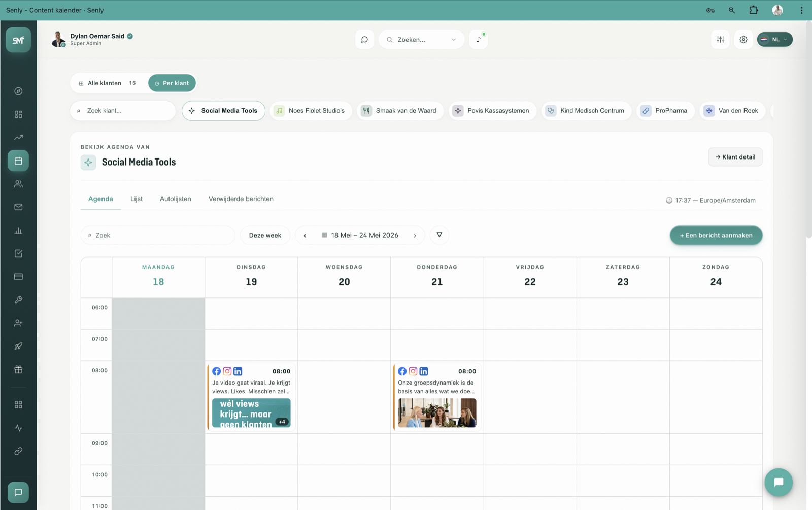
Task: Go to the previous week arrow
Action: pos(305,236)
